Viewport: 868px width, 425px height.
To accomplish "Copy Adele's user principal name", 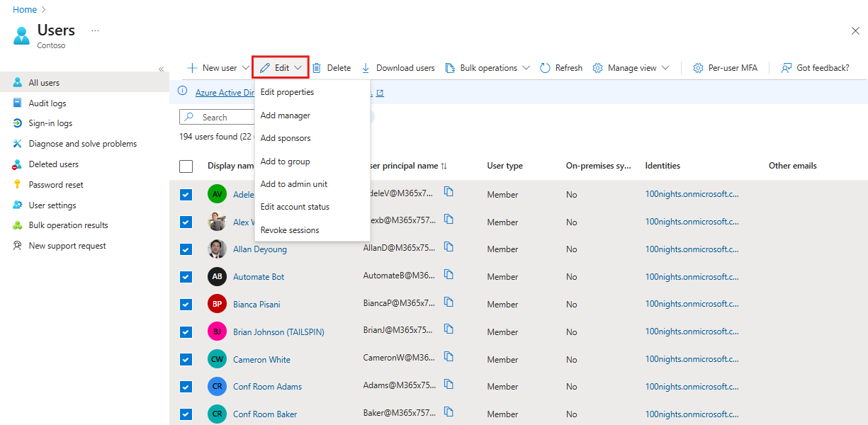I will tap(449, 191).
